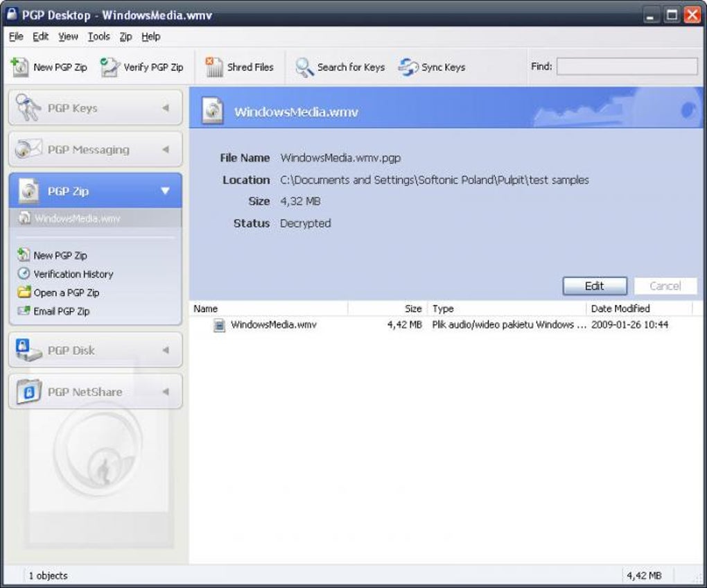Viewport: 707px width, 588px height.
Task: Expand the PGP Messaging panel arrow
Action: (x=166, y=149)
